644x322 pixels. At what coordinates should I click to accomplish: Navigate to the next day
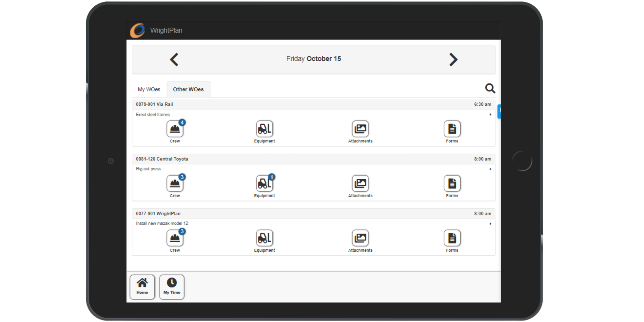[454, 60]
